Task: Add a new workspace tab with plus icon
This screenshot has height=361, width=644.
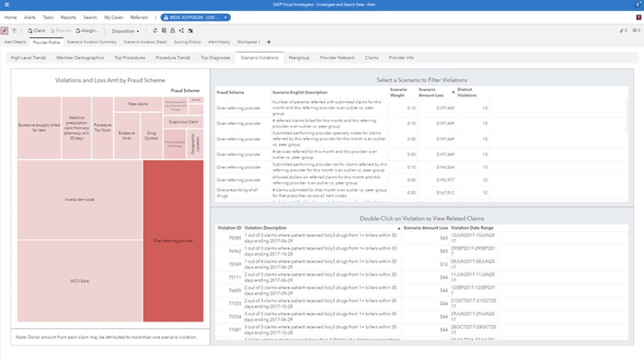Action: [x=269, y=42]
